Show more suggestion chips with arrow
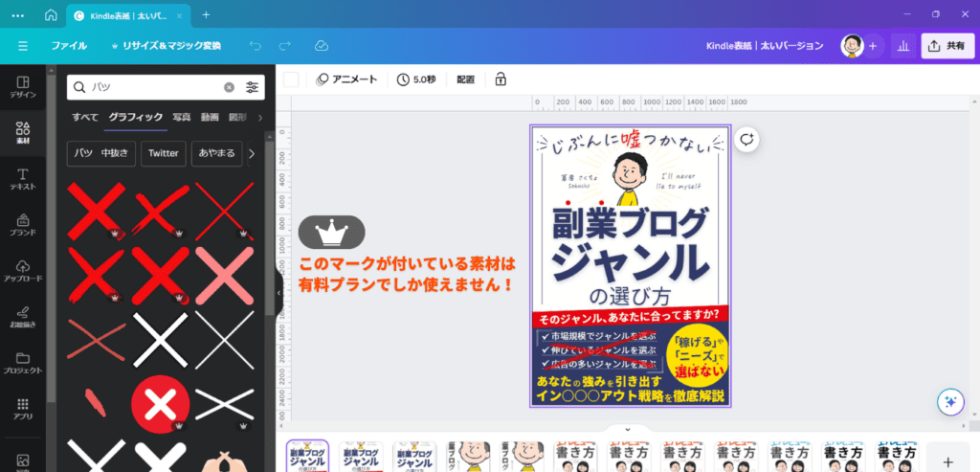The width and height of the screenshot is (980, 472). click(x=252, y=154)
